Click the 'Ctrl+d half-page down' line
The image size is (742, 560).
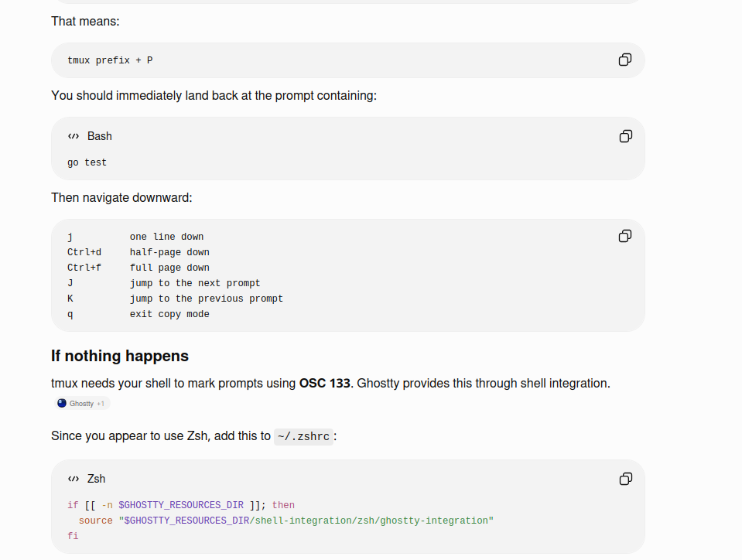coord(138,252)
